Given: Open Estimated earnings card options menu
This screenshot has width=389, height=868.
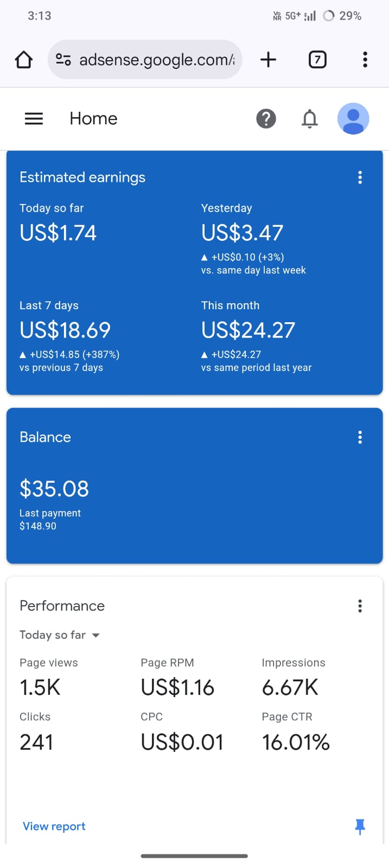Looking at the screenshot, I should point(360,177).
